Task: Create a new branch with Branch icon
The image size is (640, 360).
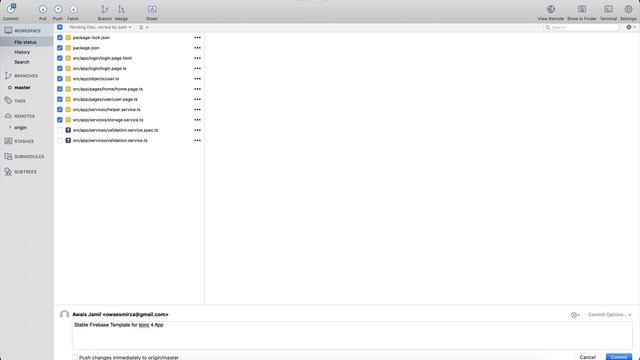Action: pos(105,9)
